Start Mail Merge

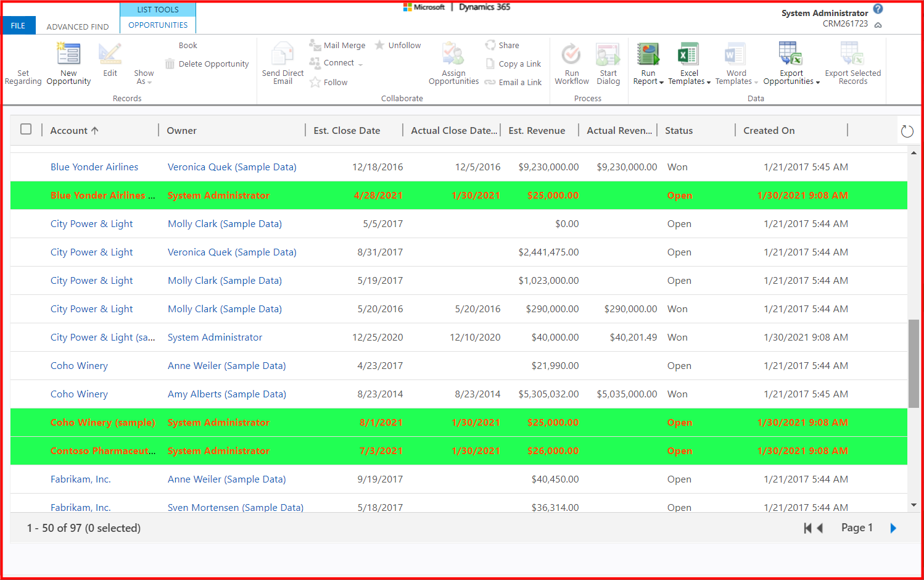337,46
